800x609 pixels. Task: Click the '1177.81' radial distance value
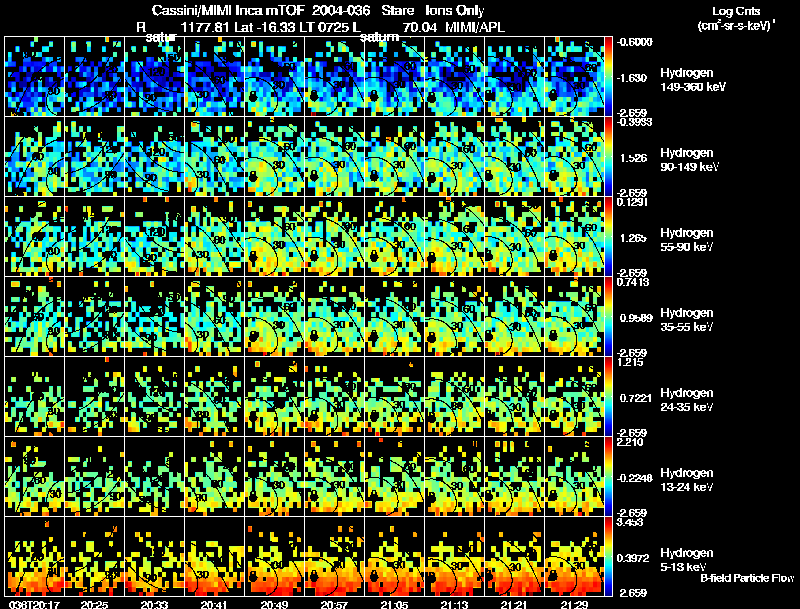pos(205,27)
